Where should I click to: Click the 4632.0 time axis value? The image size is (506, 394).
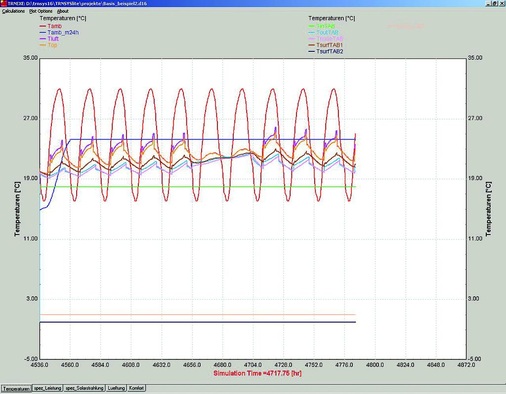point(161,365)
